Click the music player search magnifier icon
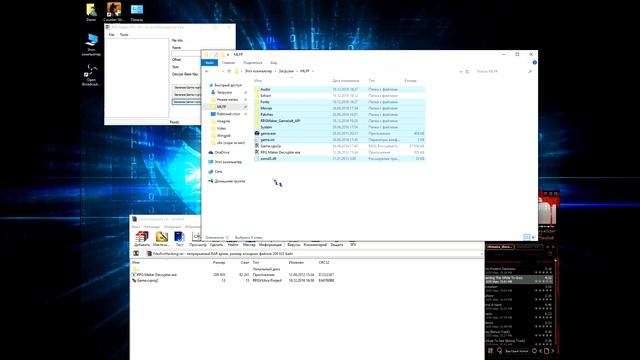The width and height of the screenshot is (640, 360). click(x=499, y=351)
